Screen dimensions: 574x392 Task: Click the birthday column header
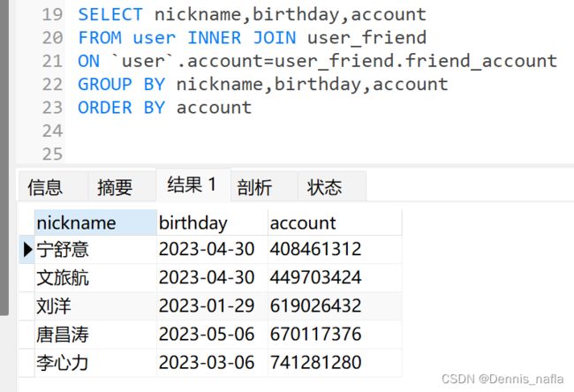tap(212, 222)
